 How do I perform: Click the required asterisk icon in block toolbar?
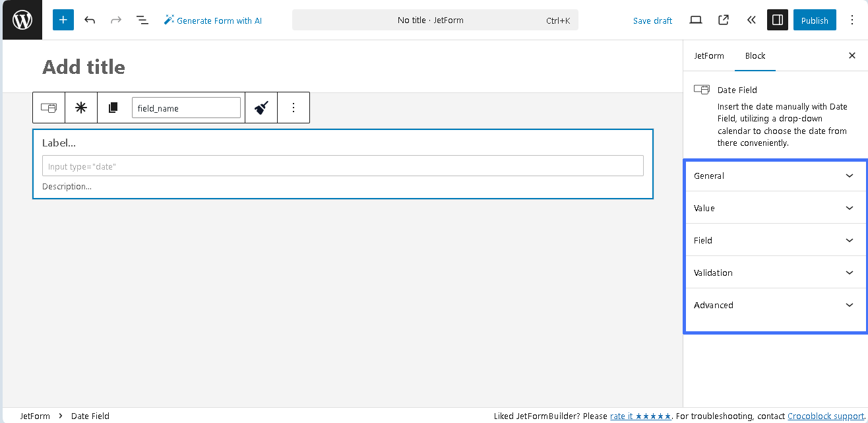click(x=81, y=107)
